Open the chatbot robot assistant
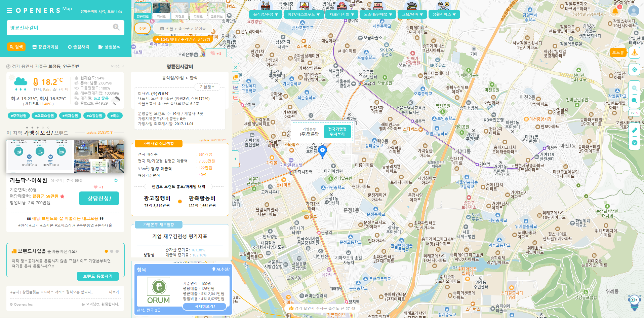Viewport: 644px width, 318px height. coord(634,302)
